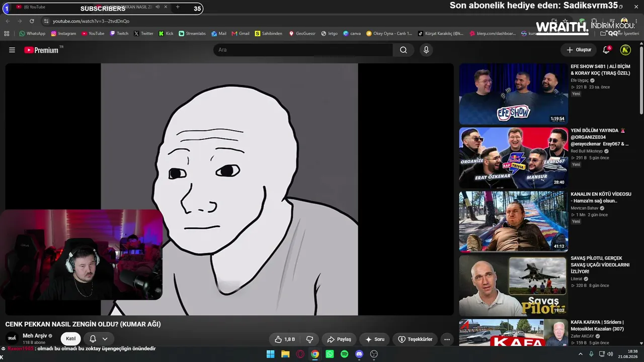Open the Meh Arşiv channel name link
Screen dimensions: 644x362
click(35, 336)
